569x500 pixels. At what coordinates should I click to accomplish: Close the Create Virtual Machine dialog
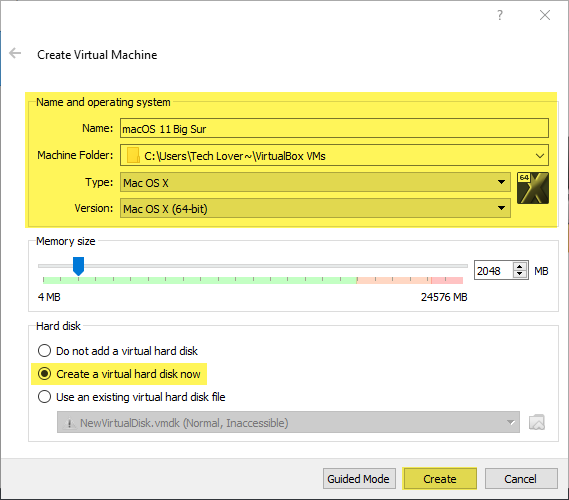[545, 15]
